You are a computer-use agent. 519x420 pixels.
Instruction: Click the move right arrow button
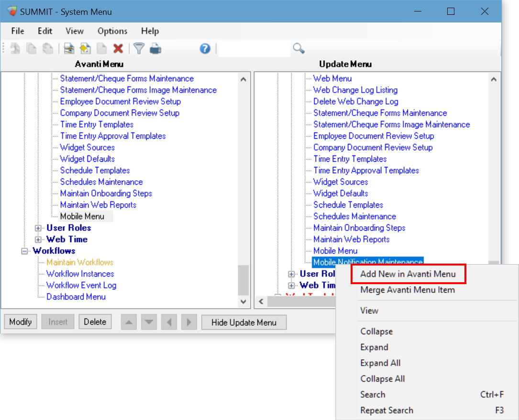(x=189, y=322)
